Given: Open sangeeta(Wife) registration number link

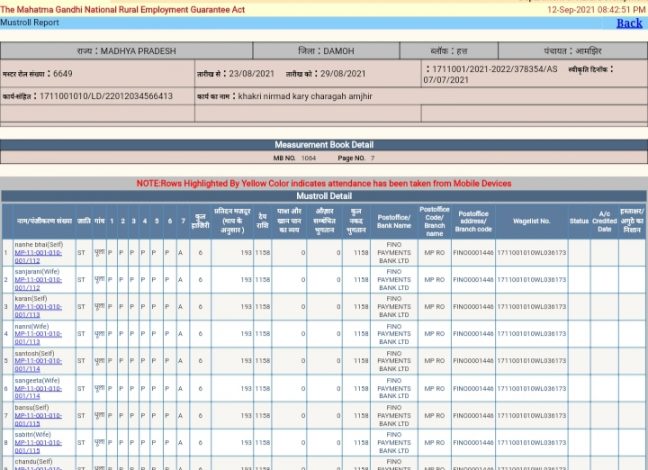Looking at the screenshot, I should click(x=38, y=392).
